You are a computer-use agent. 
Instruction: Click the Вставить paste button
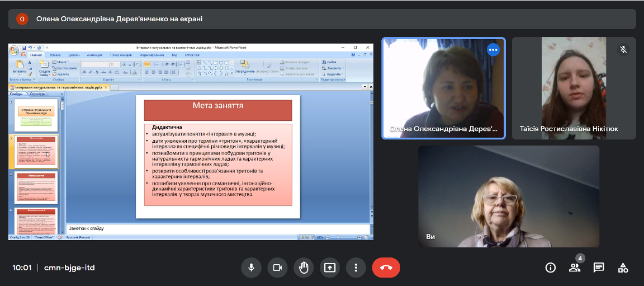coord(19,67)
